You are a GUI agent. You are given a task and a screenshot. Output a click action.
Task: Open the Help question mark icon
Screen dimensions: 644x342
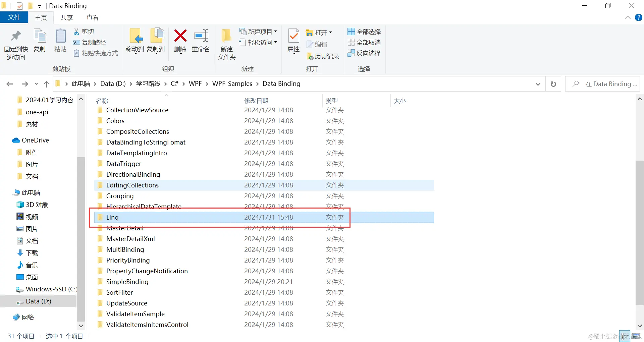click(x=639, y=17)
